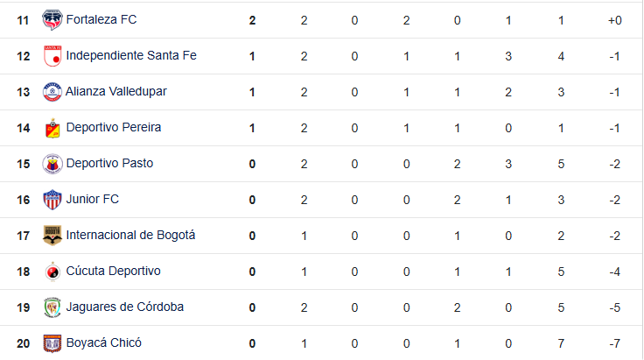
Task: Click the Cúcuta Deportivo badge icon
Action: [52, 272]
